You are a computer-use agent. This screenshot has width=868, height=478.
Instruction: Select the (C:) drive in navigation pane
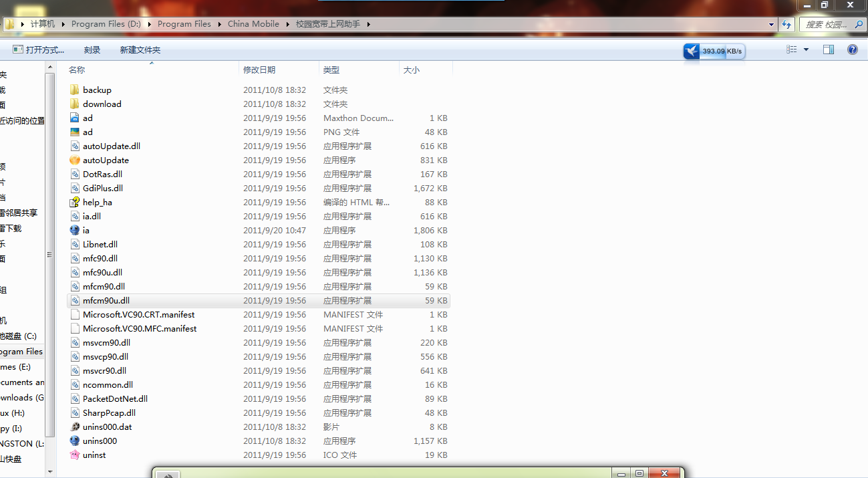tap(18, 336)
